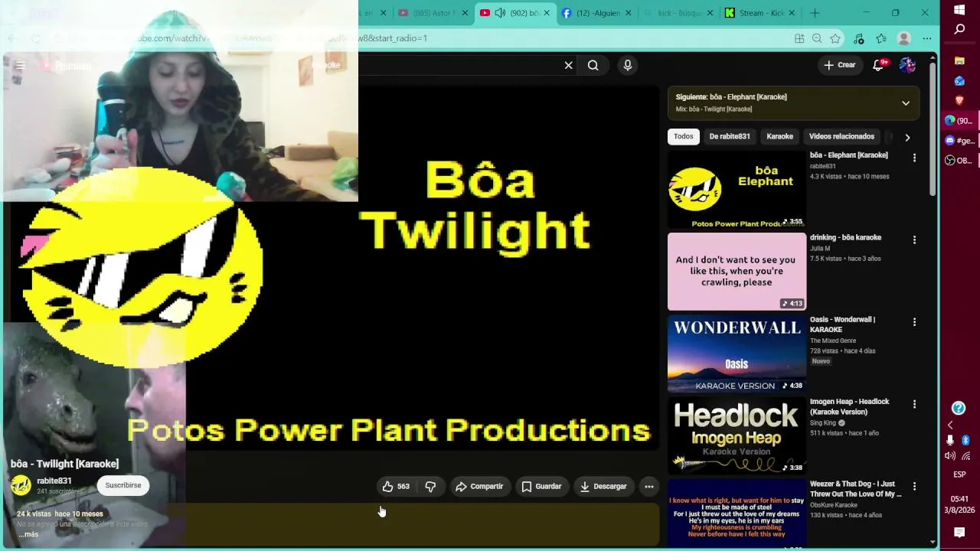980x551 pixels.
Task: Open bôa - Elephant karaoke thumbnail
Action: [x=737, y=189]
